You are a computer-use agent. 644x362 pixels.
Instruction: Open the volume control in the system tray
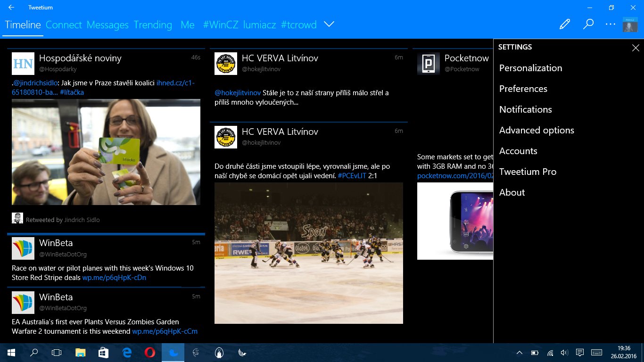(564, 353)
